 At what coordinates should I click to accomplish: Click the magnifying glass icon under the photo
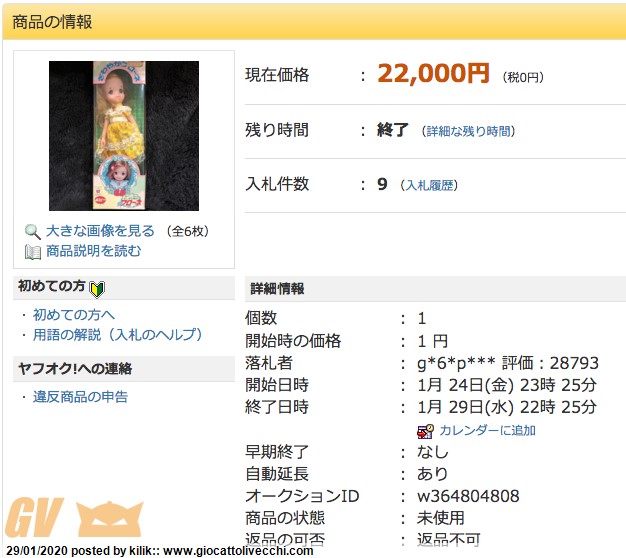click(32, 232)
